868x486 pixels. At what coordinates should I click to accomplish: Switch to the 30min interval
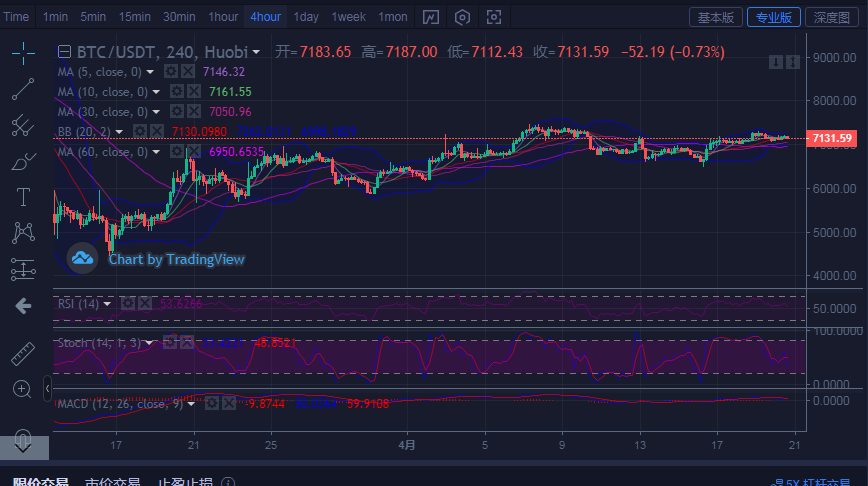pyautogui.click(x=179, y=17)
